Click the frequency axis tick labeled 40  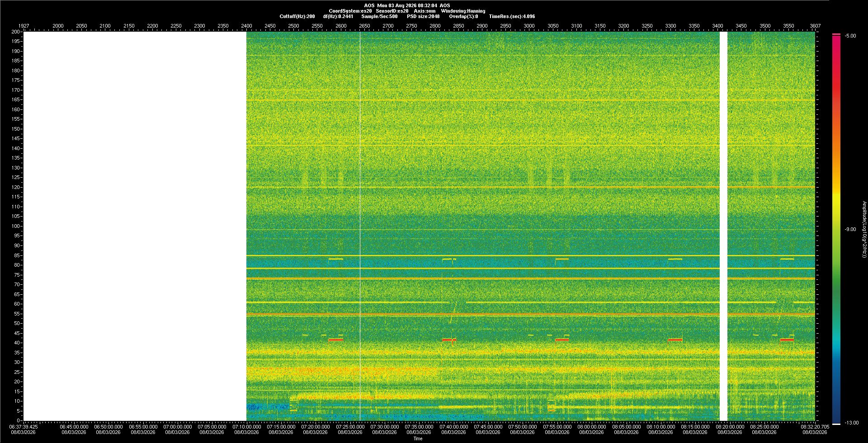tap(17, 343)
